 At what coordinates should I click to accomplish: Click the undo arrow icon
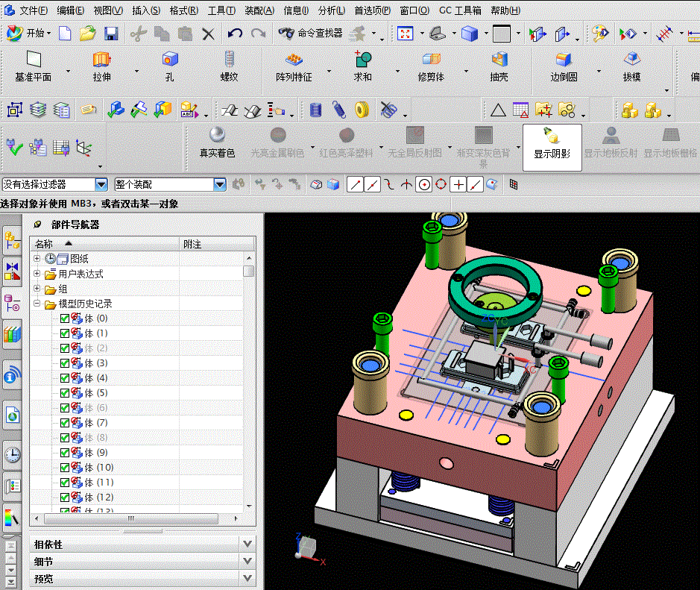tap(235, 34)
